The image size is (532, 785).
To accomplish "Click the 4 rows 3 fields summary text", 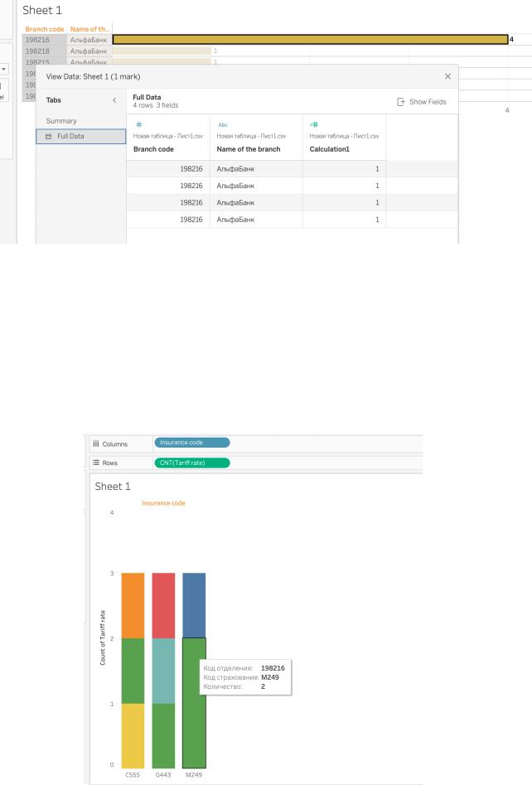I will click(156, 105).
